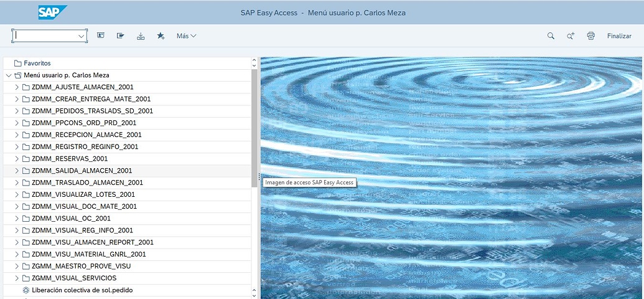
Task: Click folder icon of ZDMM_VISUAL_OC_2001
Action: tap(26, 219)
